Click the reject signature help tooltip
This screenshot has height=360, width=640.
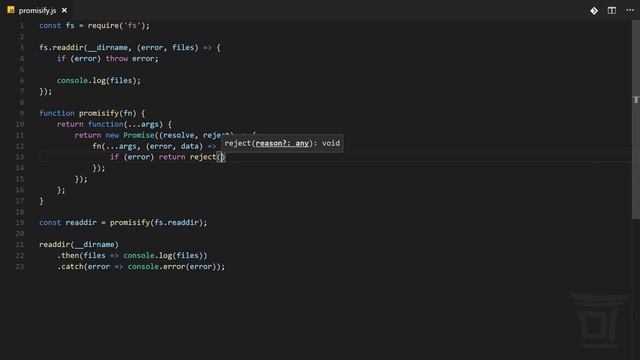282,143
